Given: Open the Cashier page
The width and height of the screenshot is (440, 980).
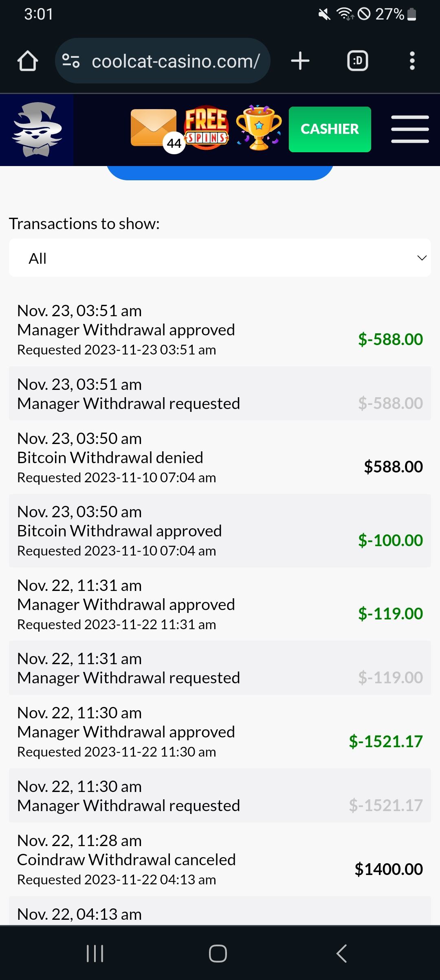Looking at the screenshot, I should click(x=330, y=129).
